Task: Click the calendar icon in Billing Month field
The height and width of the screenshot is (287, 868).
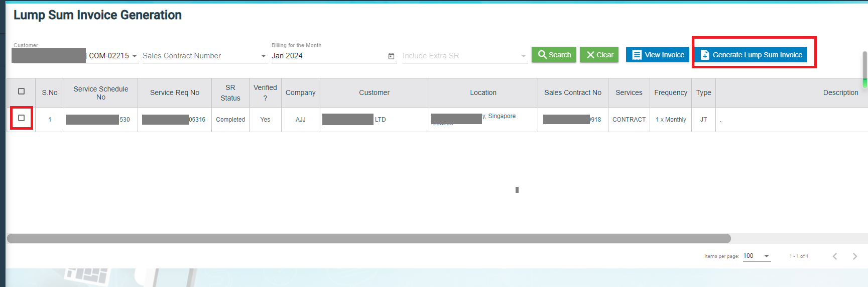Action: (391, 56)
